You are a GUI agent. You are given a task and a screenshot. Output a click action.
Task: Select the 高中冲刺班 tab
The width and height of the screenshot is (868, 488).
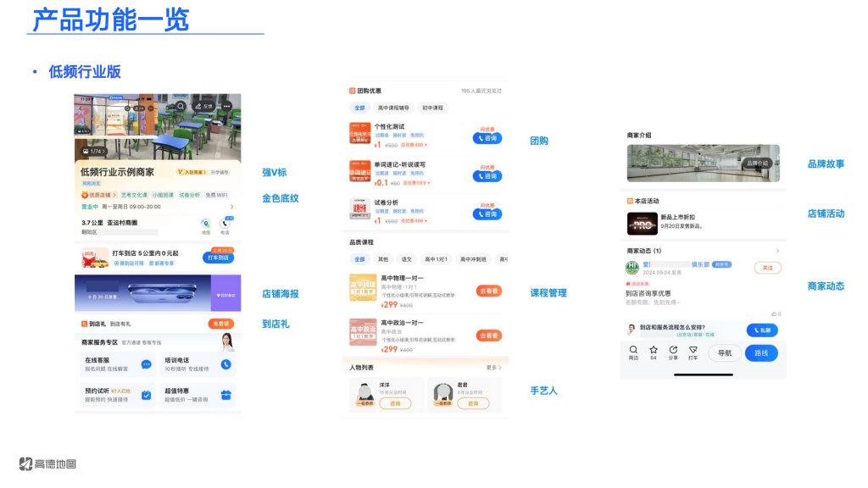(473, 259)
